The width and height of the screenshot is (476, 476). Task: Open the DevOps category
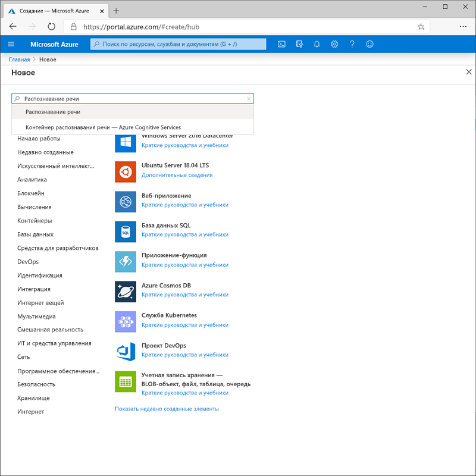tap(28, 261)
